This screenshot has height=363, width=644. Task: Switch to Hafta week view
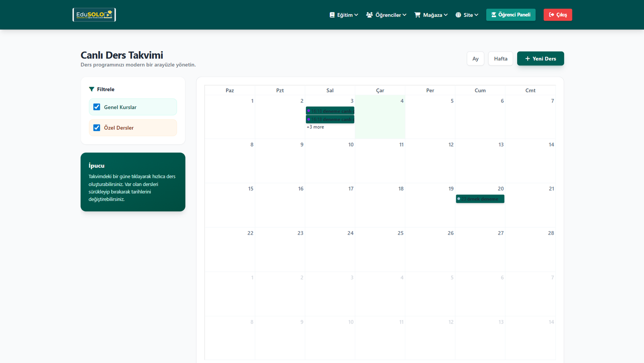tap(500, 59)
